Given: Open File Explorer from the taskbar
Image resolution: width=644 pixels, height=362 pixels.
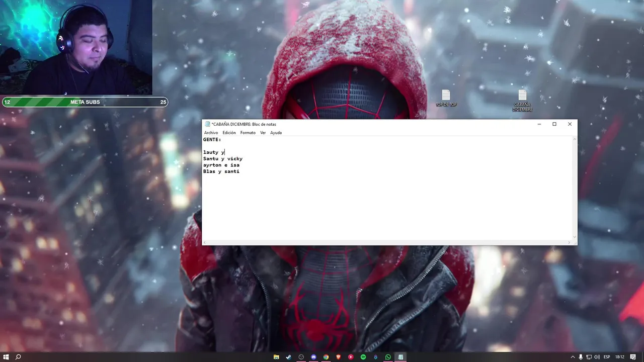Looking at the screenshot, I should click(276, 357).
